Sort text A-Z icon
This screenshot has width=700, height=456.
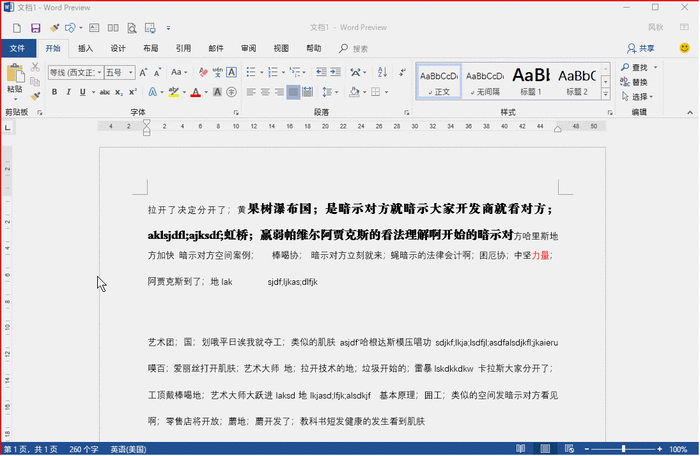(382, 72)
